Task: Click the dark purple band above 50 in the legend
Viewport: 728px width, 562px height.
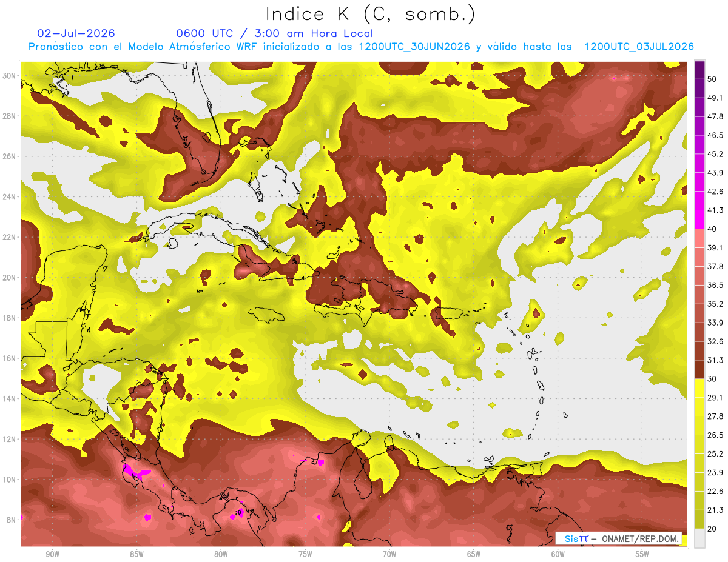Action: (699, 70)
